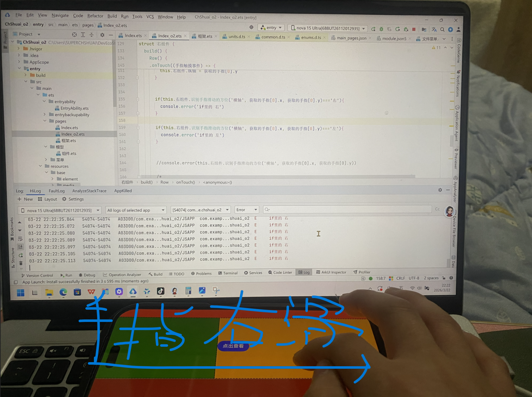
Task: Open the Refactor menu
Action: point(95,16)
